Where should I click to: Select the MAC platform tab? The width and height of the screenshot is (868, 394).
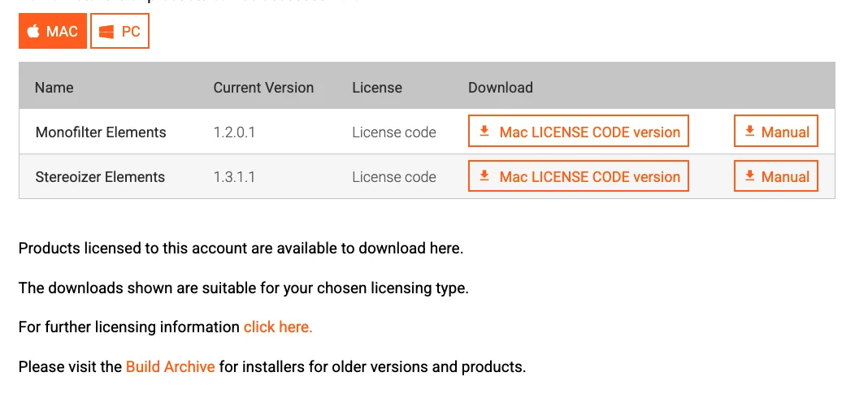coord(53,31)
